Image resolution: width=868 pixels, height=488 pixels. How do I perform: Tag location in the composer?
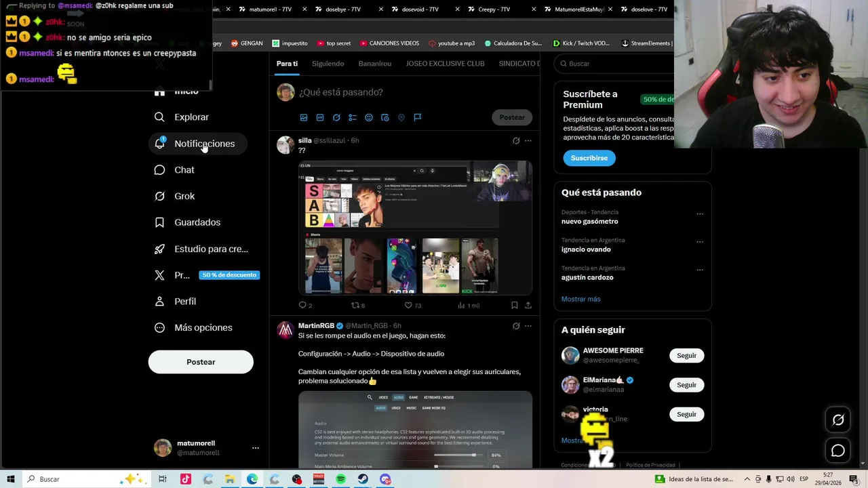click(401, 117)
